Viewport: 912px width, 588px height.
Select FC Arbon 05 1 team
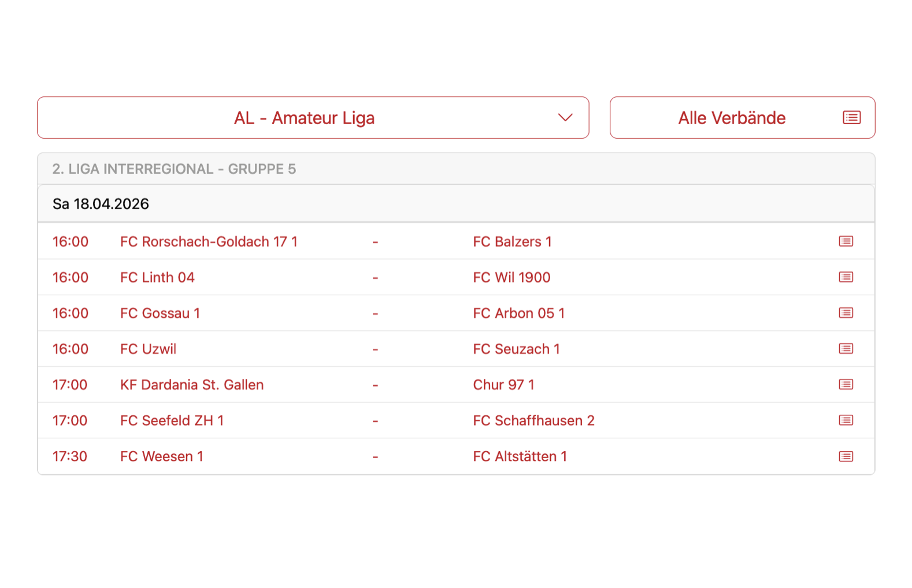pos(518,313)
